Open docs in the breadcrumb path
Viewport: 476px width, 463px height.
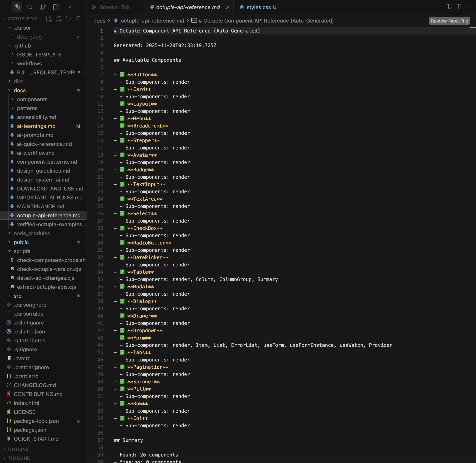tap(99, 21)
